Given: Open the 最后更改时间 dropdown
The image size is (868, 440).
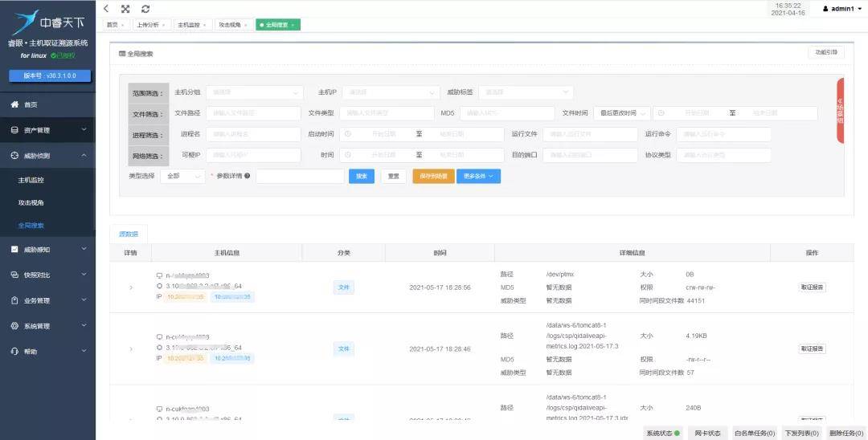Looking at the screenshot, I should coord(622,112).
